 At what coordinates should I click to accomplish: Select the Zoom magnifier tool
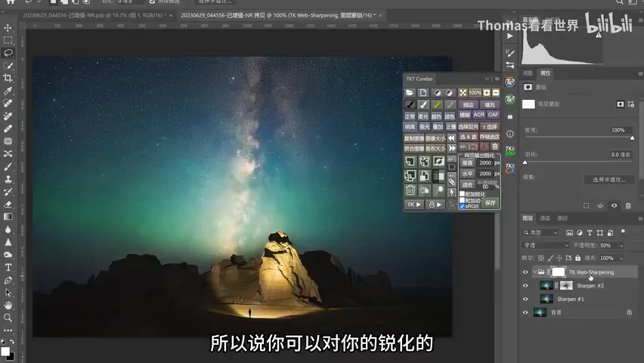click(x=8, y=318)
